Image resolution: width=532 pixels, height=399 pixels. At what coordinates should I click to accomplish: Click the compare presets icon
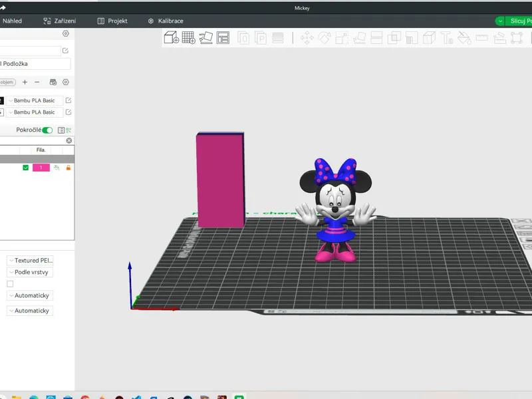(68, 130)
